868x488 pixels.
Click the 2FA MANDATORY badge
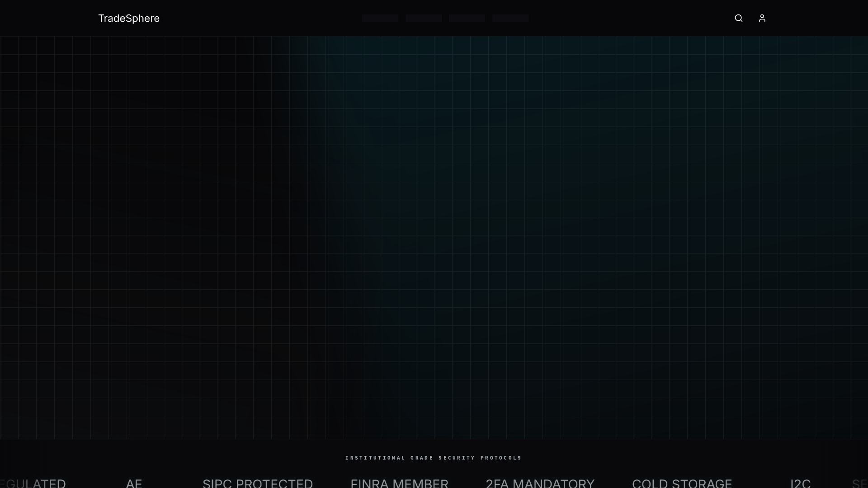[x=540, y=483]
